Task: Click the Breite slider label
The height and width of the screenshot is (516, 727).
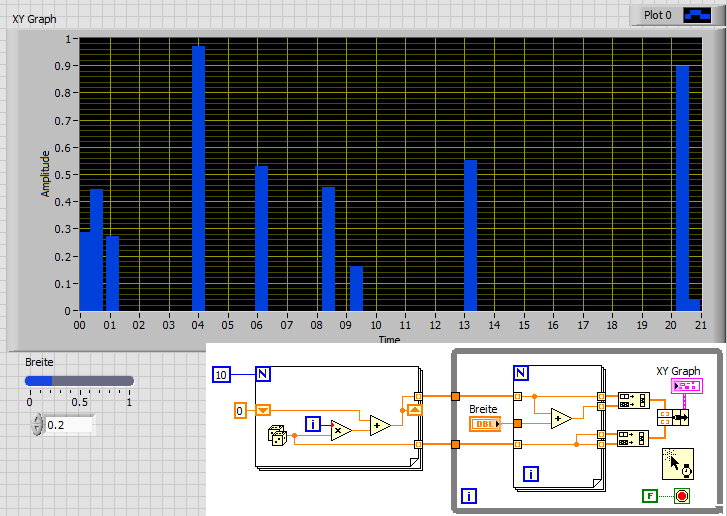Action: (39, 362)
